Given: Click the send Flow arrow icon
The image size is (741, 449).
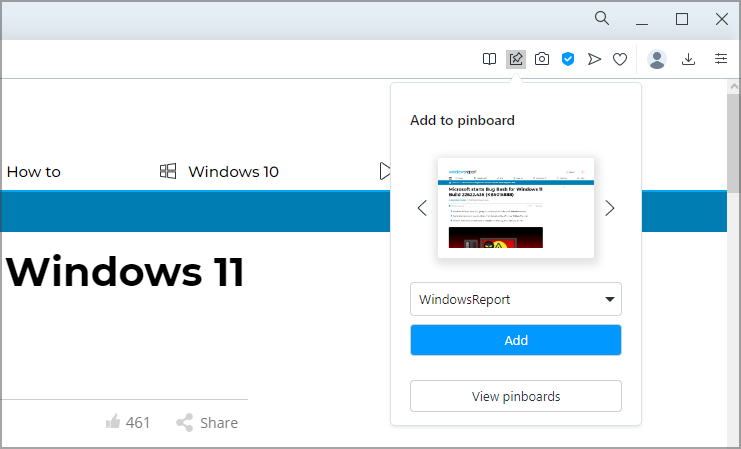Looking at the screenshot, I should point(594,59).
